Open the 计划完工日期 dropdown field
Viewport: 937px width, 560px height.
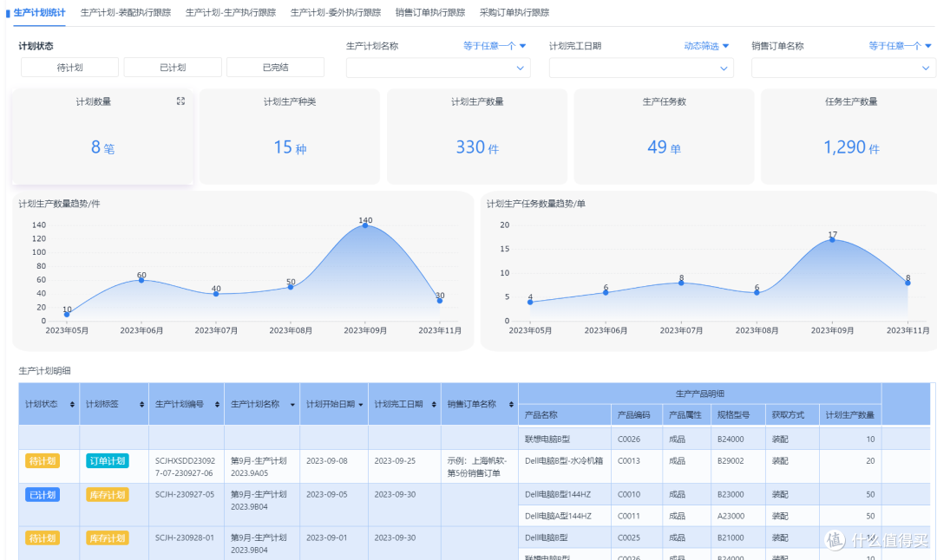click(641, 68)
